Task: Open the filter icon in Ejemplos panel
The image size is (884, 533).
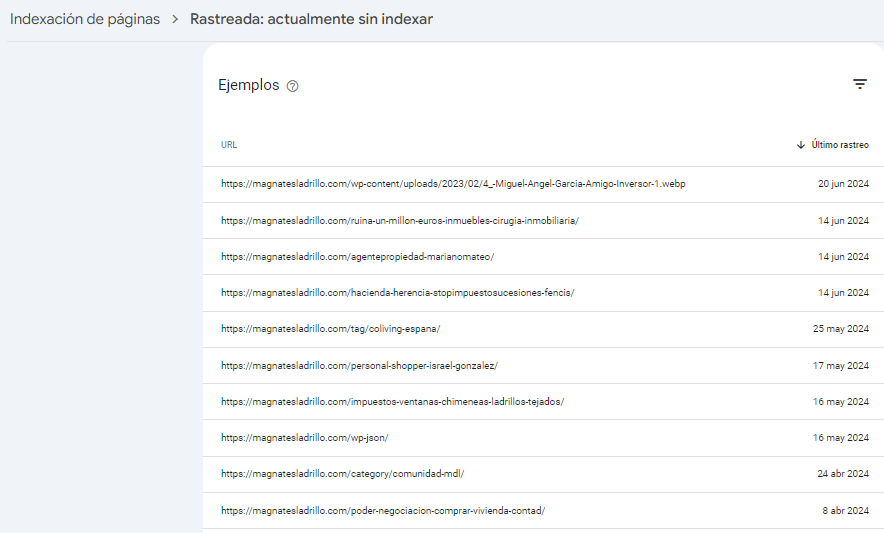Action: tap(859, 85)
